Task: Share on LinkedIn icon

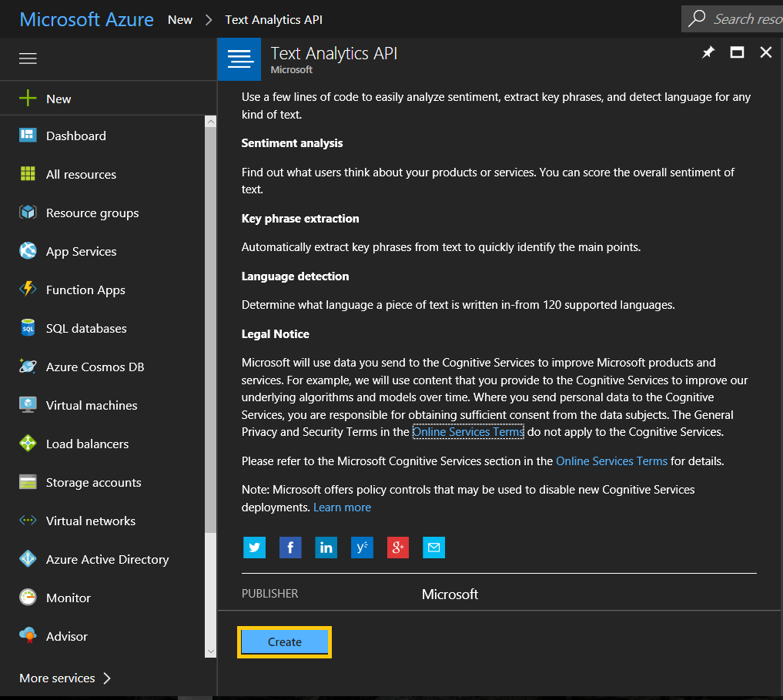Action: pos(326,548)
